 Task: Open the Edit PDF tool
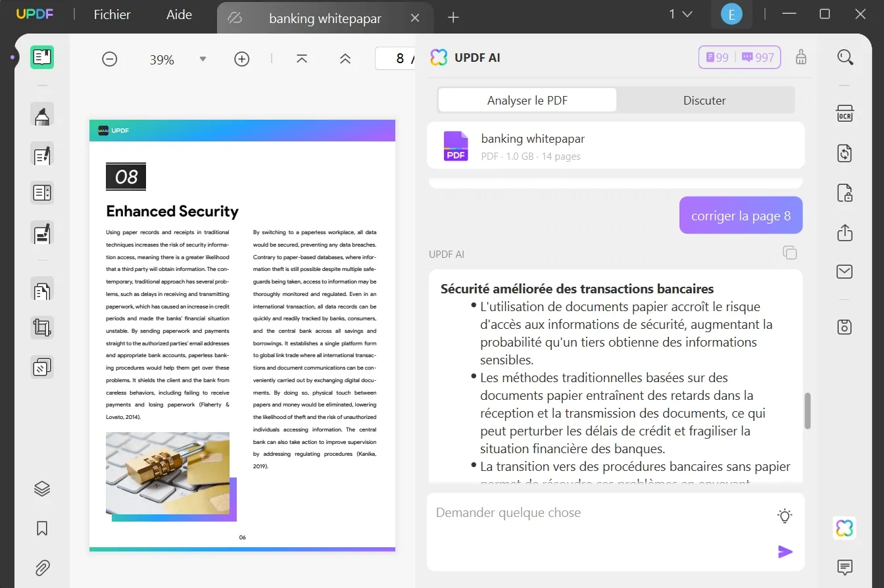click(x=42, y=155)
